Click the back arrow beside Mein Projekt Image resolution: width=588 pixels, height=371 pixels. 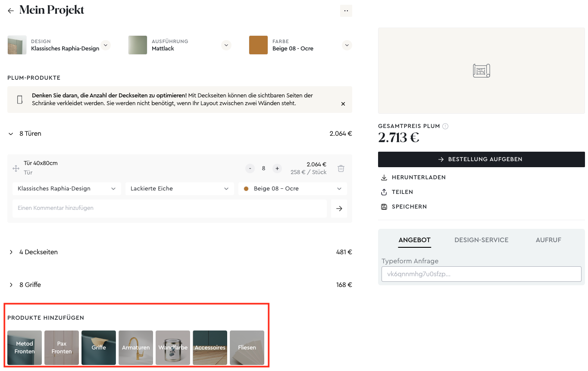click(x=11, y=11)
